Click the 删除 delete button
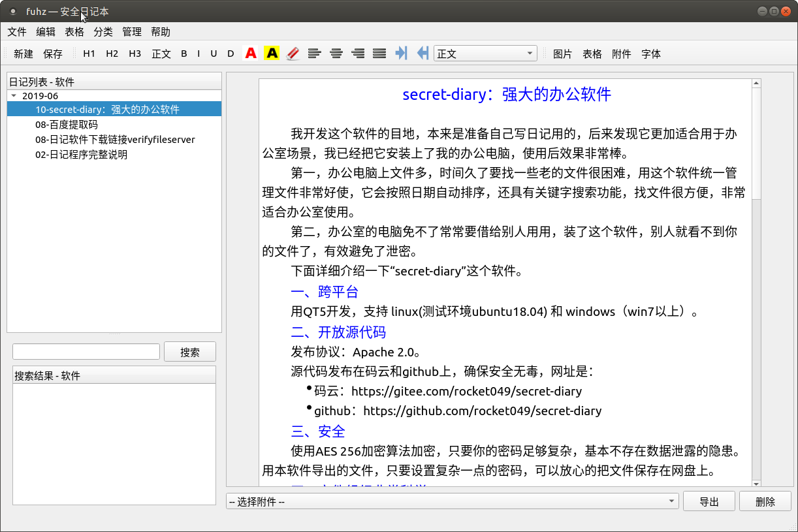The width and height of the screenshot is (798, 532). [765, 501]
